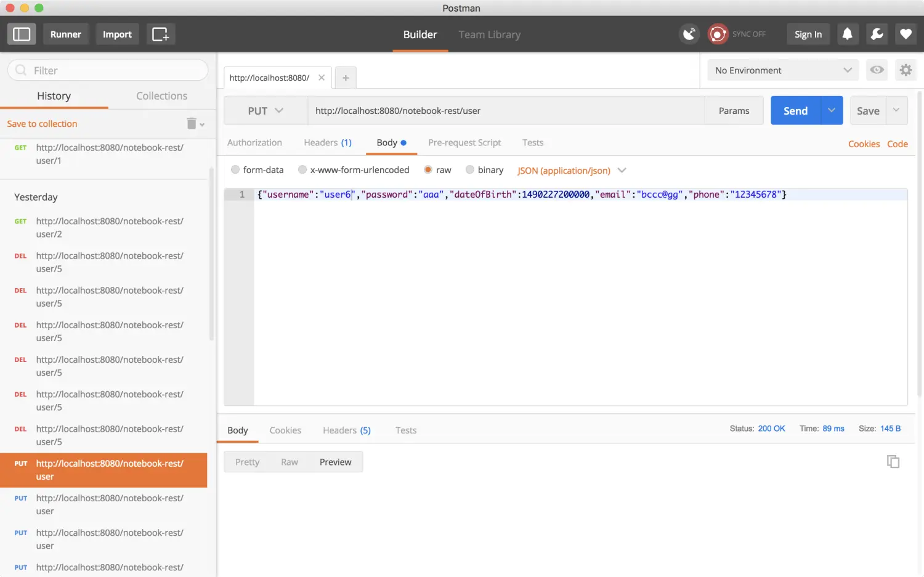
Task: Open the History tab
Action: (x=54, y=96)
